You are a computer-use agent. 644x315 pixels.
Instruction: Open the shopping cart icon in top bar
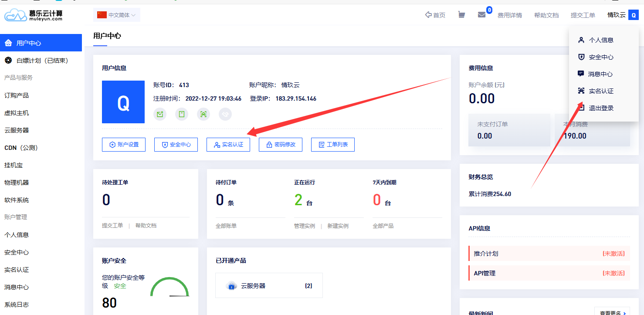click(461, 14)
